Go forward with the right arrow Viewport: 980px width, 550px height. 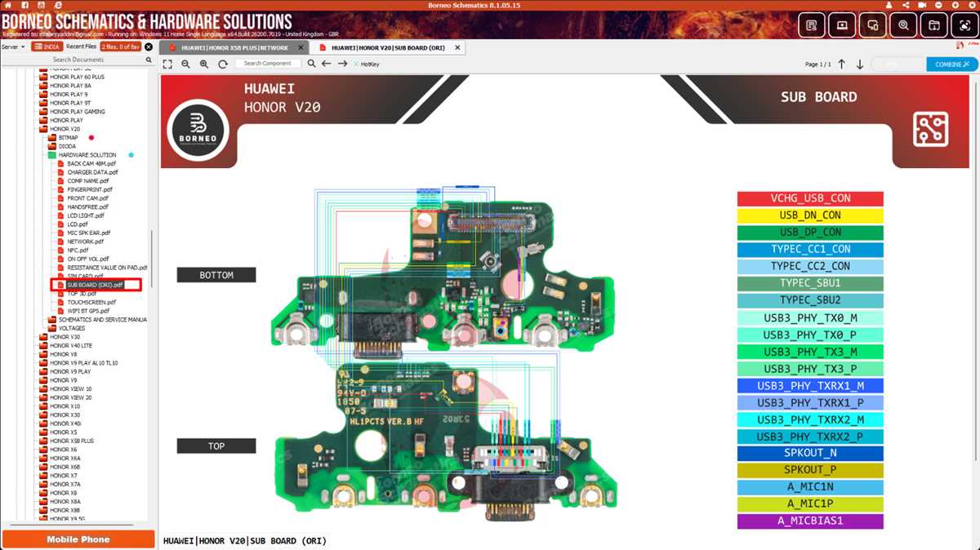click(343, 64)
